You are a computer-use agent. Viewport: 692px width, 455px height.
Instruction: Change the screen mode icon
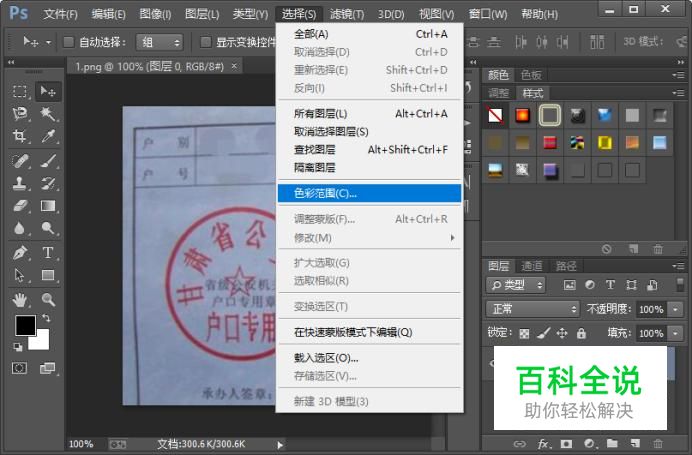[47, 368]
